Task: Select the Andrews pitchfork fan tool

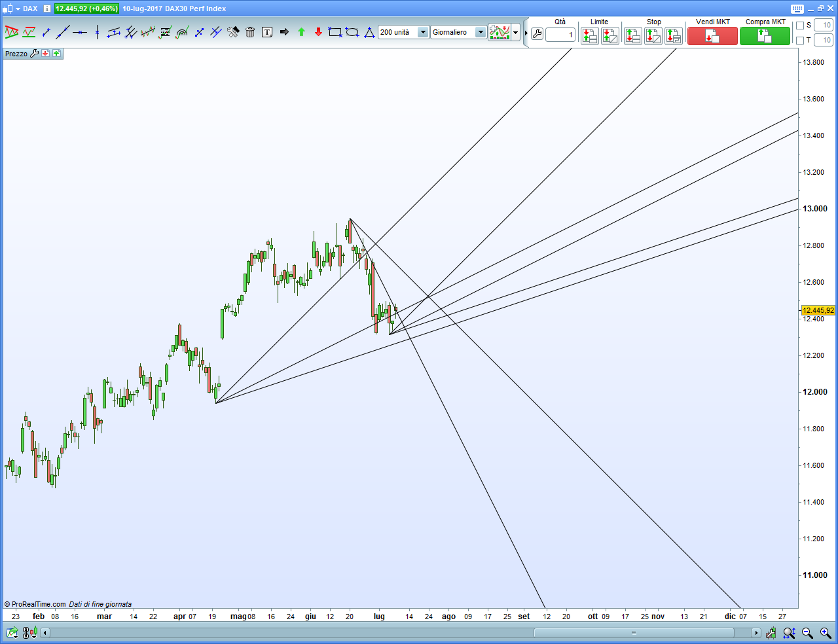Action: click(131, 32)
